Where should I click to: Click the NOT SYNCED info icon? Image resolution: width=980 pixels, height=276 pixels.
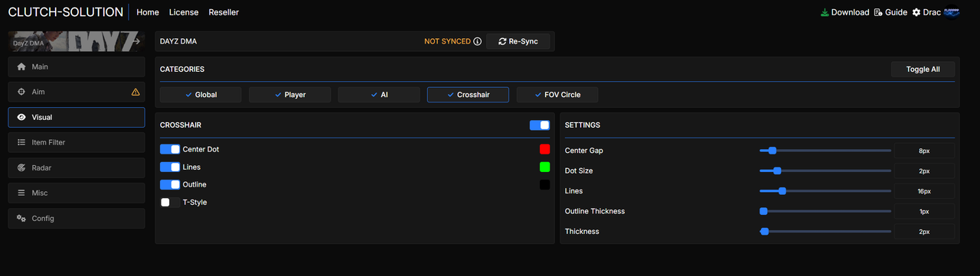pos(478,41)
